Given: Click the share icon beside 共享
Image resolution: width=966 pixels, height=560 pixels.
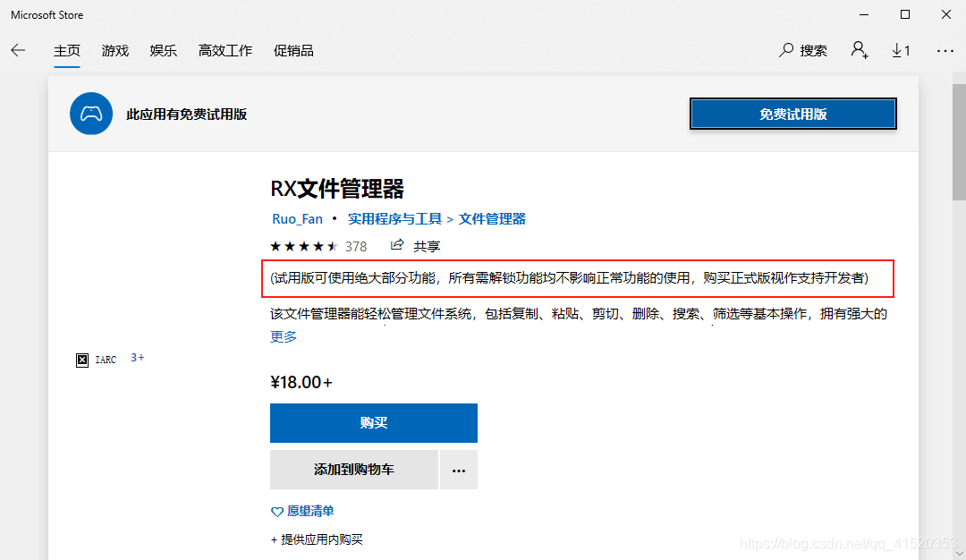Looking at the screenshot, I should coord(397,245).
